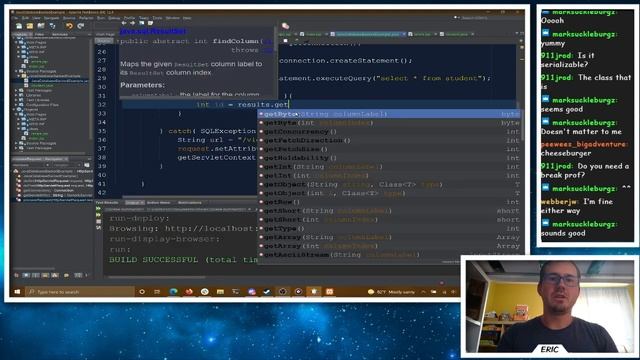640x360 pixels.
Task: Click the green Re-run icon in Output
Action: tap(98, 209)
